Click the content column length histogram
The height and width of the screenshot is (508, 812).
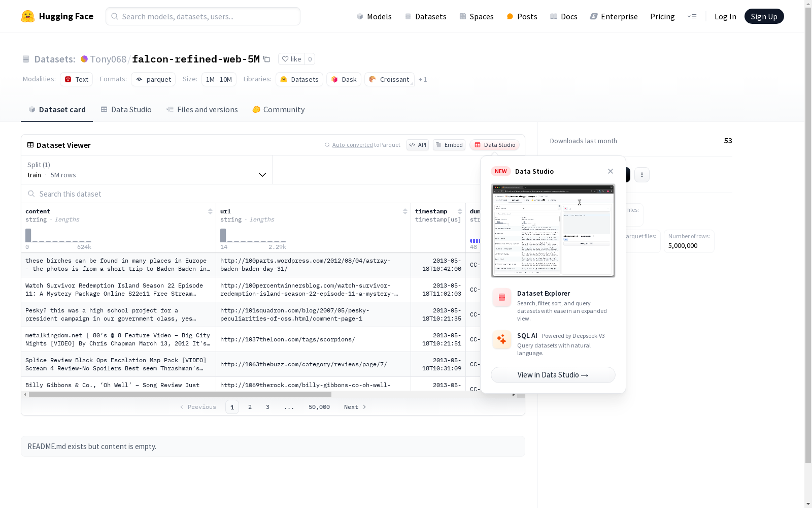[x=58, y=235]
